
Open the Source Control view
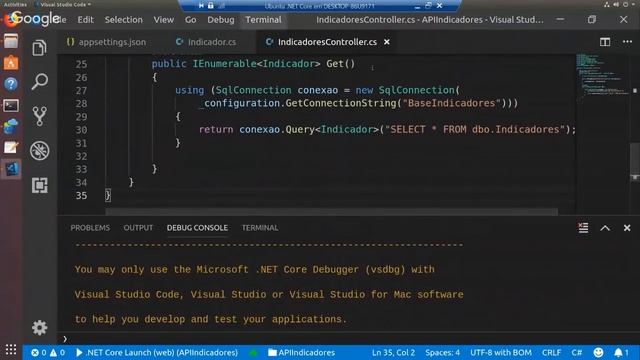tap(39, 116)
